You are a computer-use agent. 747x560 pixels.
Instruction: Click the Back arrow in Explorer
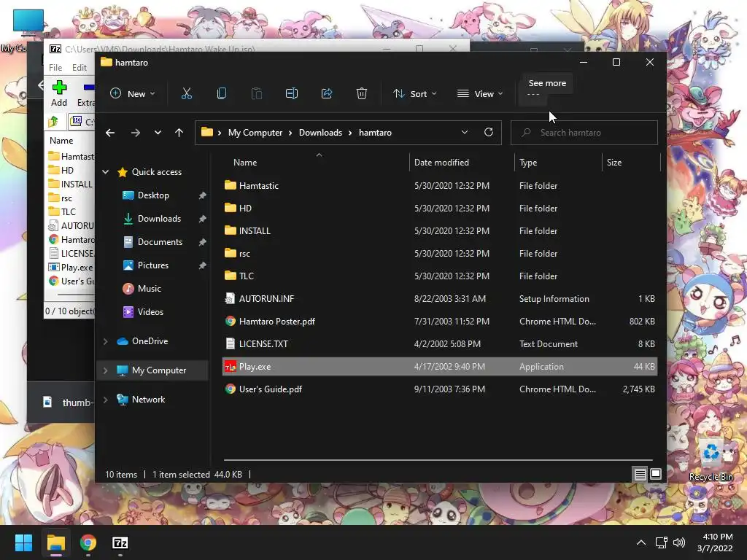tap(110, 133)
